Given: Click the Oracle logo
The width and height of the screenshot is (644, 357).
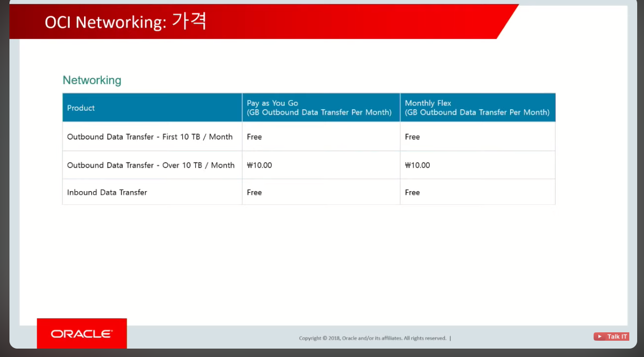Looking at the screenshot, I should (x=81, y=333).
